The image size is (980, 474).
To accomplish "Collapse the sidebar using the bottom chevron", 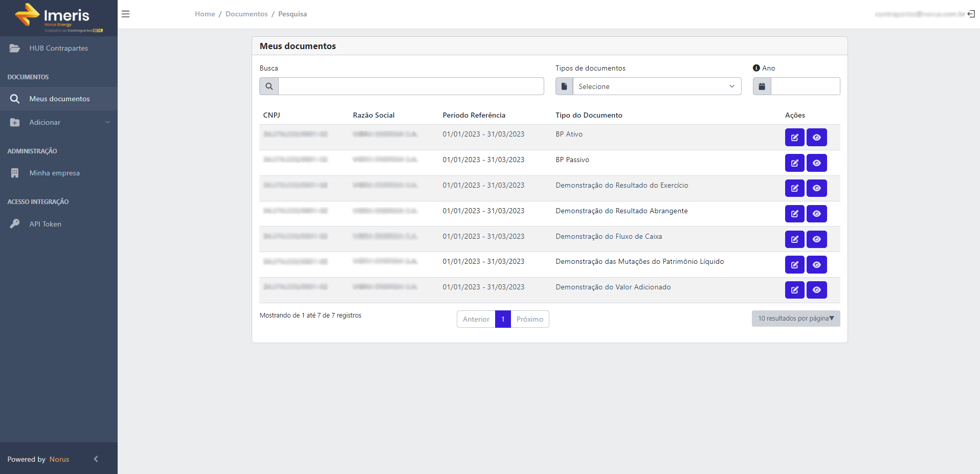I will point(96,459).
